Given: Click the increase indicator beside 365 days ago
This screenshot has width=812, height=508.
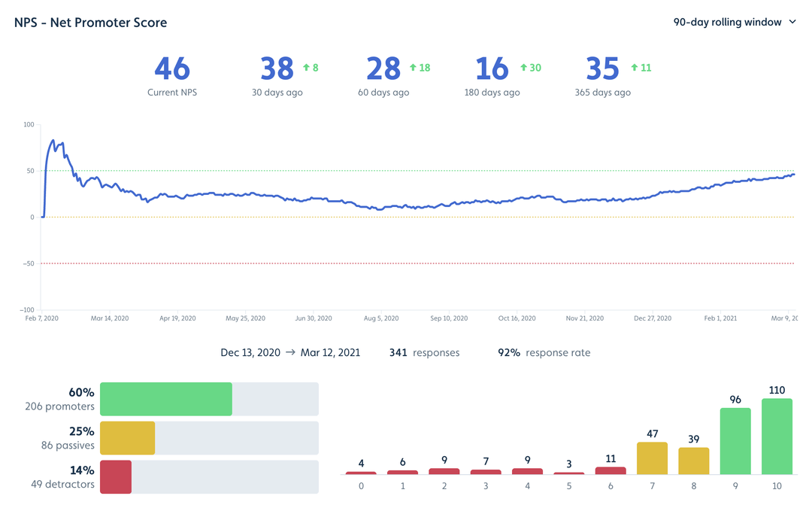Looking at the screenshot, I should (635, 67).
